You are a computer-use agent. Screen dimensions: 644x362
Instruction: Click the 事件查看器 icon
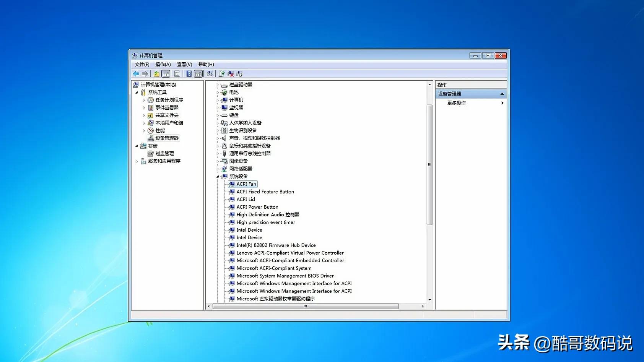151,107
